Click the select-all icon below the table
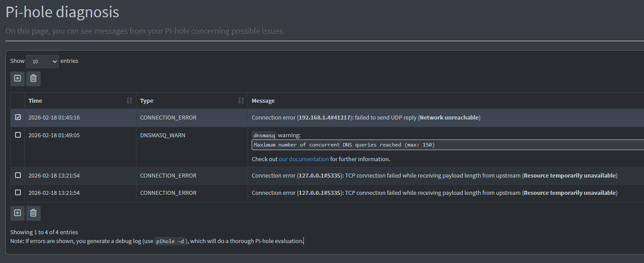The width and height of the screenshot is (644, 263). [x=17, y=213]
